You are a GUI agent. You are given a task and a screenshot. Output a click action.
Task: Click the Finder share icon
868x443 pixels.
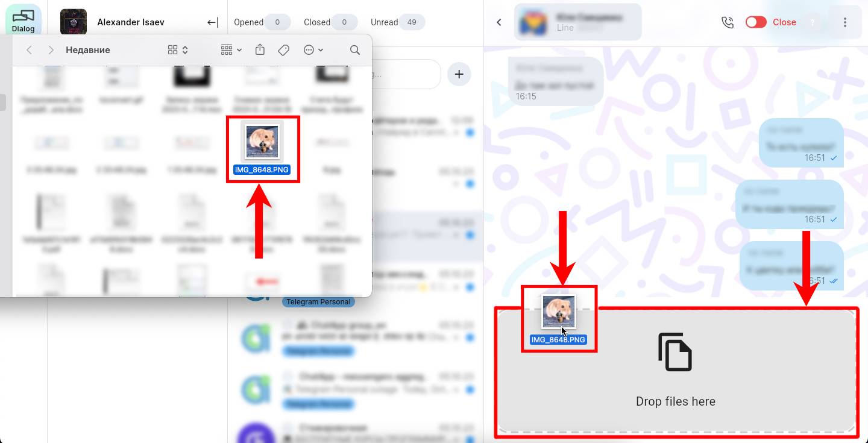click(x=260, y=50)
